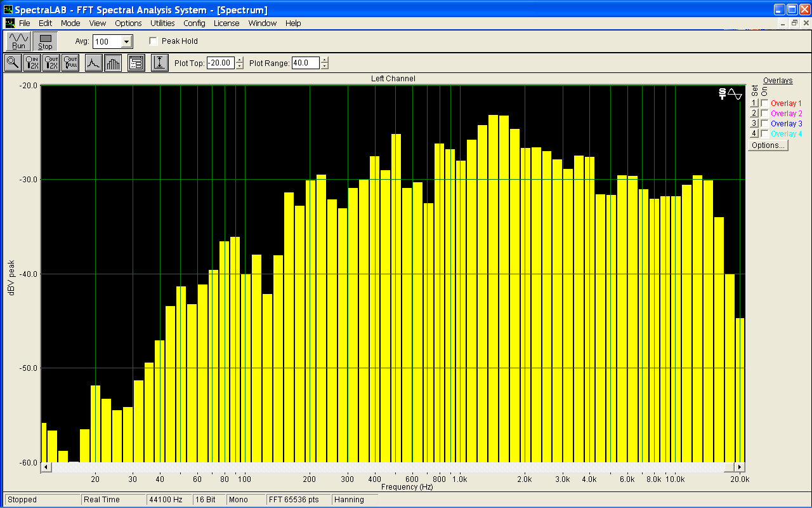Open the Window menu
The width and height of the screenshot is (812, 508).
[262, 23]
